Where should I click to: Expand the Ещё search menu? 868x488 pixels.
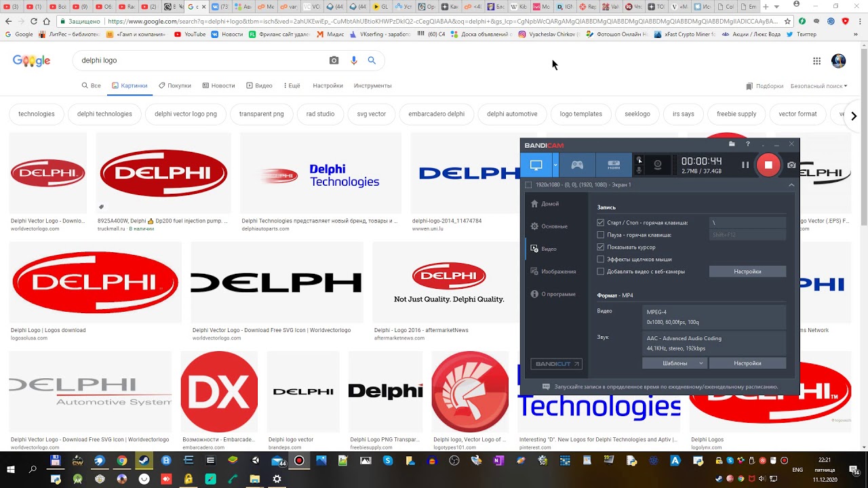(290, 86)
